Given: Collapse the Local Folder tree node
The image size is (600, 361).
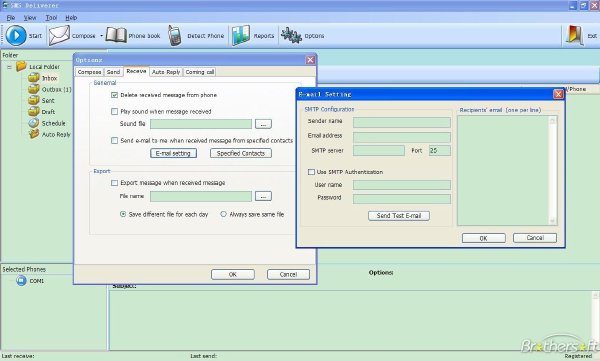Looking at the screenshot, I should click(x=9, y=67).
